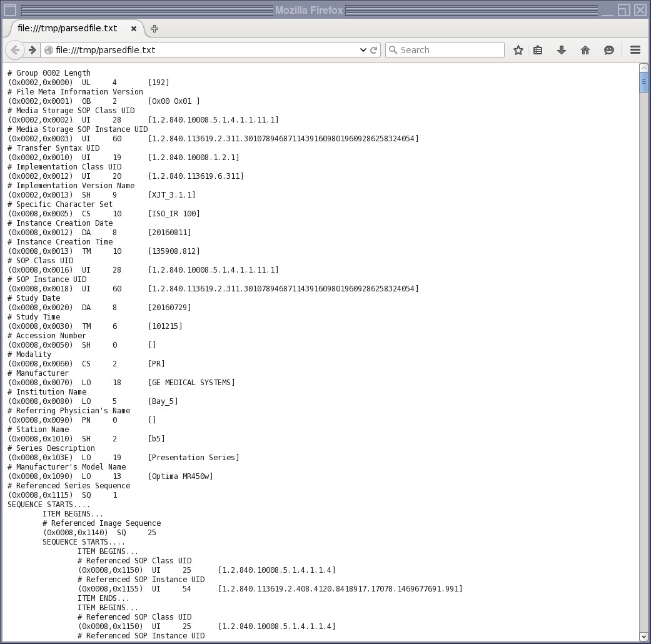This screenshot has width=651, height=644.
Task: Reload the current page
Action: point(374,50)
